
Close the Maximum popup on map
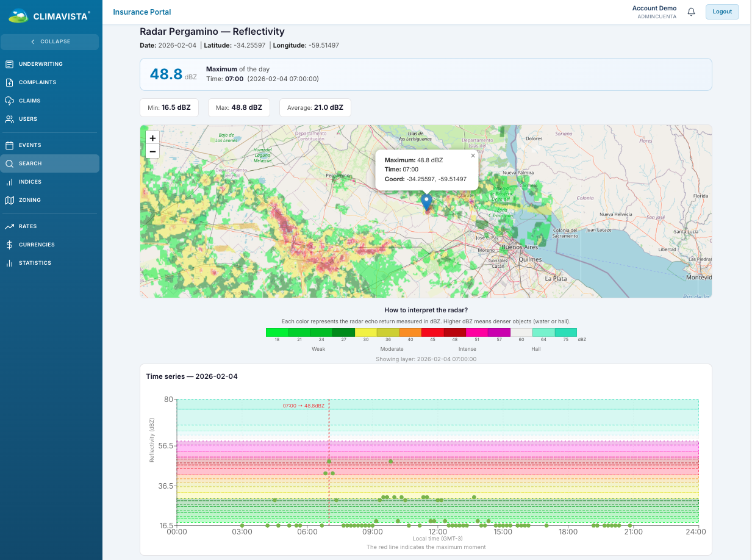click(x=473, y=156)
